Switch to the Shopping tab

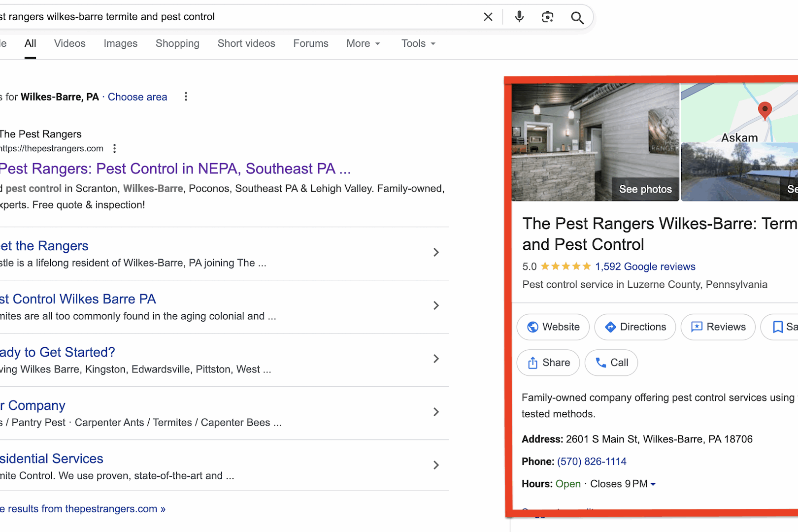pos(177,43)
